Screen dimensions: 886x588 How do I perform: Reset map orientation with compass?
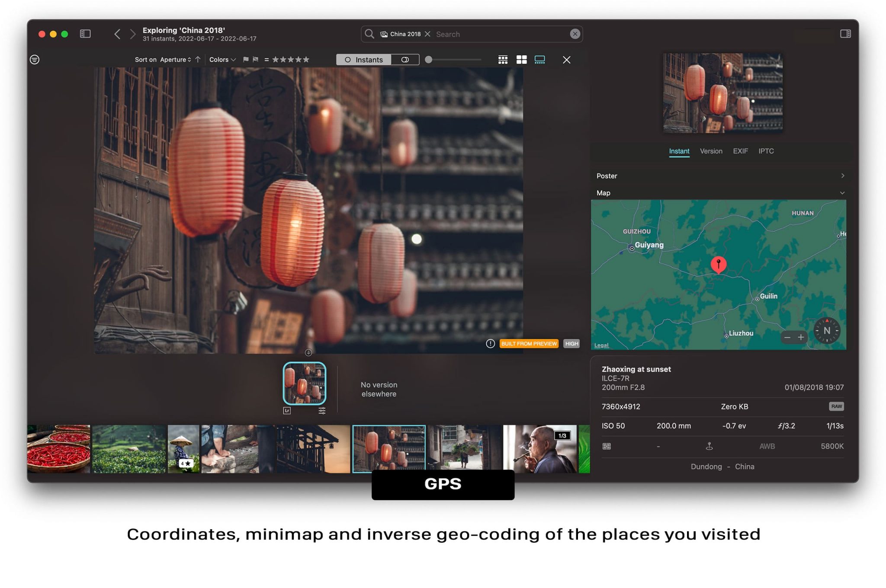click(827, 331)
